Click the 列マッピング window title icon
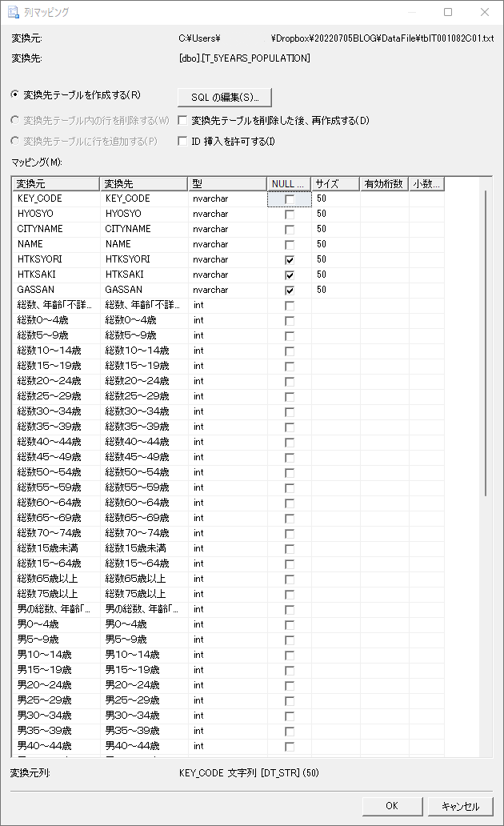The width and height of the screenshot is (504, 826). (x=13, y=12)
